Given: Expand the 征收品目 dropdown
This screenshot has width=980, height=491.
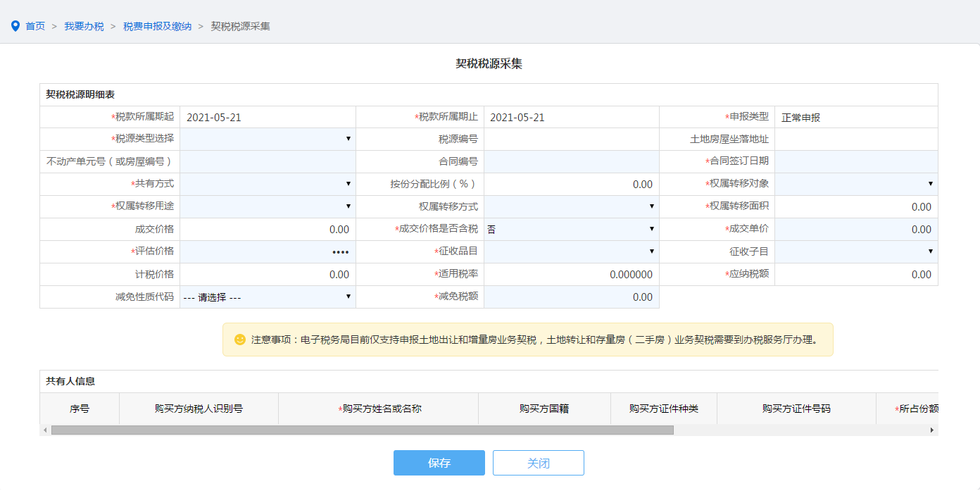Looking at the screenshot, I should tap(571, 251).
